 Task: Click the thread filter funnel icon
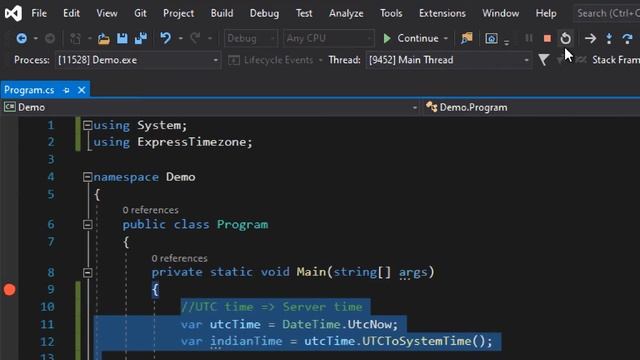(543, 60)
